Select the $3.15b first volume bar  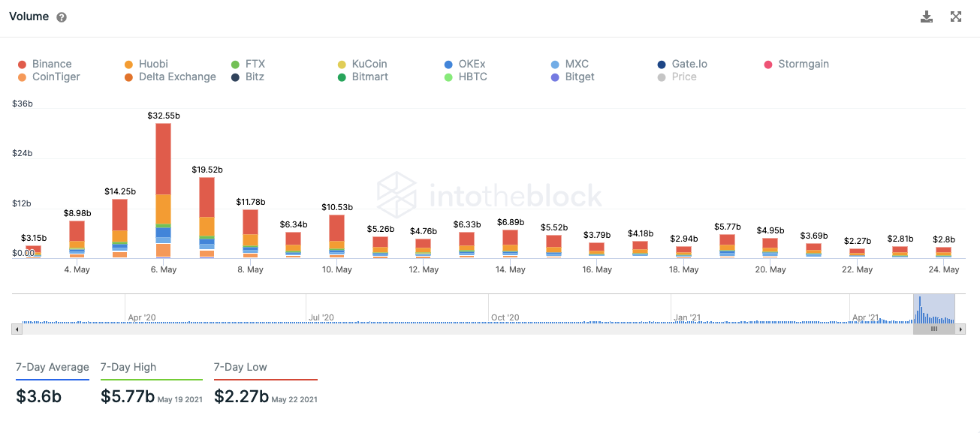(x=33, y=251)
